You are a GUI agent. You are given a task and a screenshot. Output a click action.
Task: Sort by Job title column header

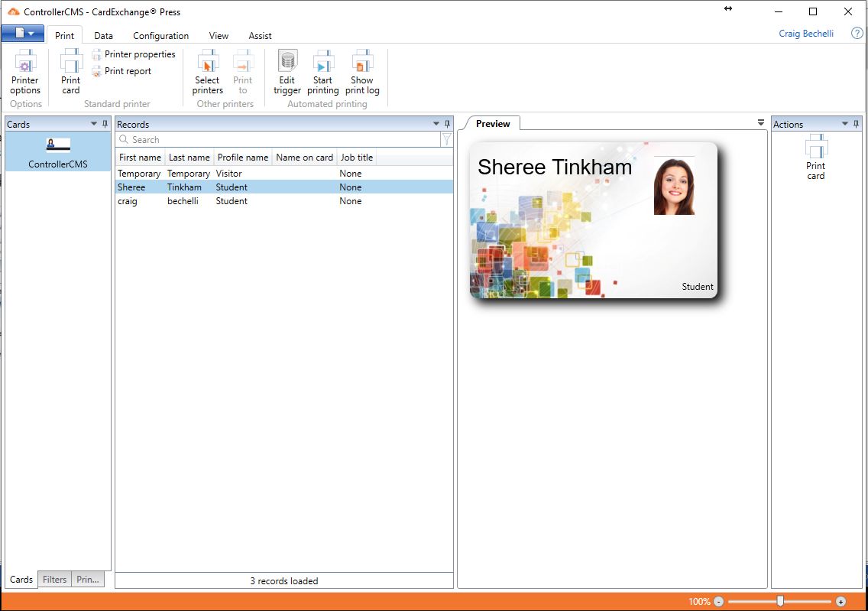(x=357, y=158)
